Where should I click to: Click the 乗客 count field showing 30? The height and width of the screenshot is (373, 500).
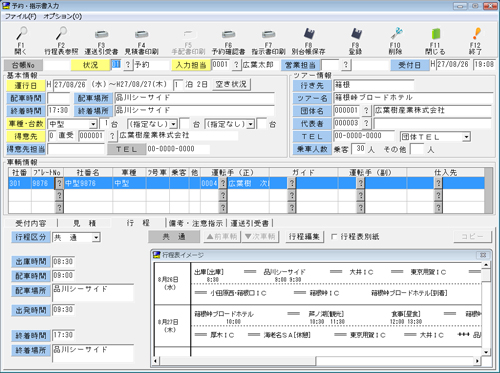(x=358, y=149)
